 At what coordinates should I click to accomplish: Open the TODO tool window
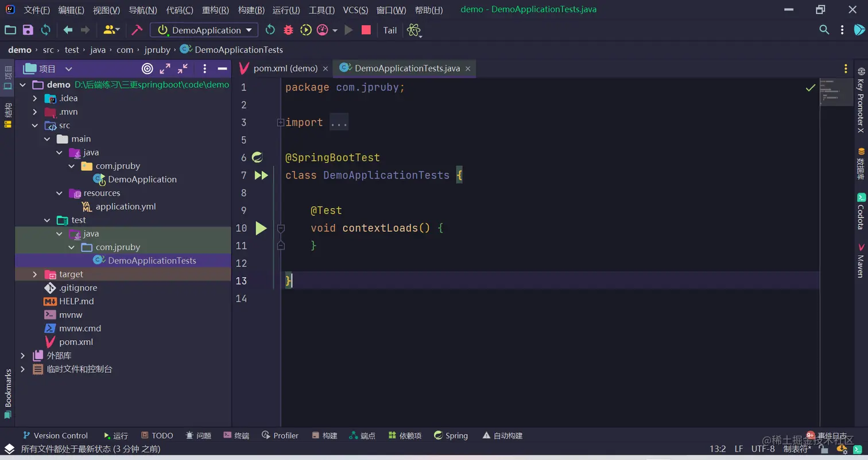point(157,436)
